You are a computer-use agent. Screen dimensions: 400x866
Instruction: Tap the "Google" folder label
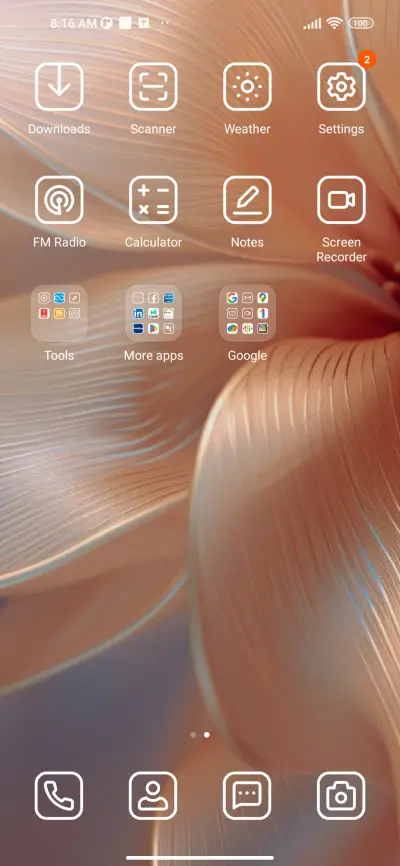pos(247,356)
